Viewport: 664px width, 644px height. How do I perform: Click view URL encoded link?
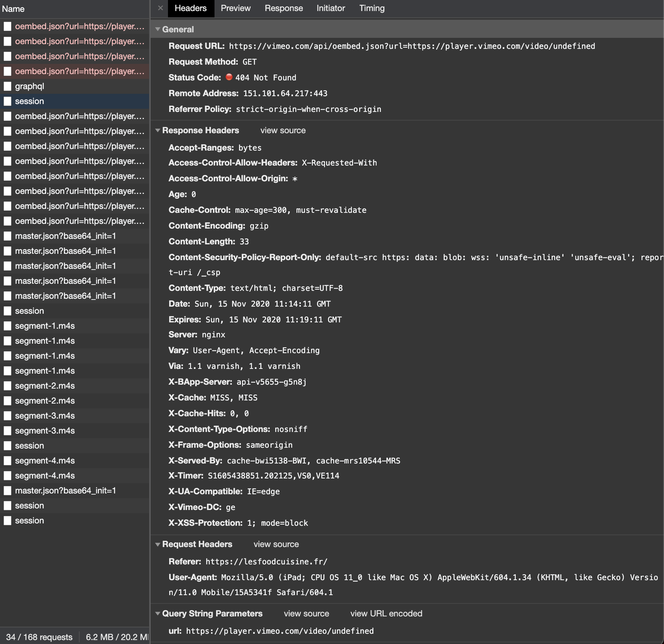pos(387,614)
